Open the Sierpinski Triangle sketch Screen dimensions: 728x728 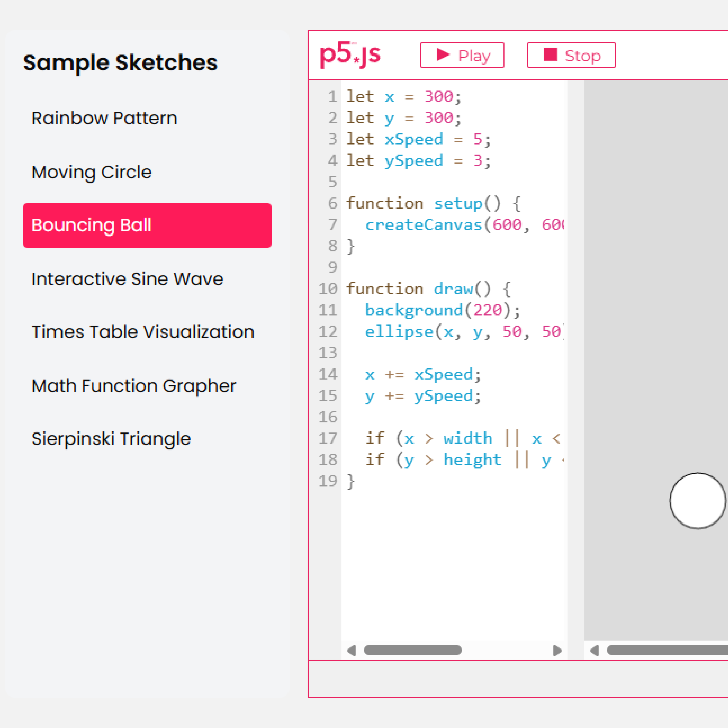pyautogui.click(x=111, y=439)
